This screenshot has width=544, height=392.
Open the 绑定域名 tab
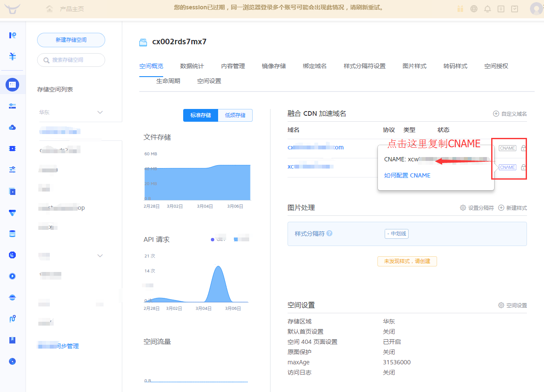(x=315, y=66)
